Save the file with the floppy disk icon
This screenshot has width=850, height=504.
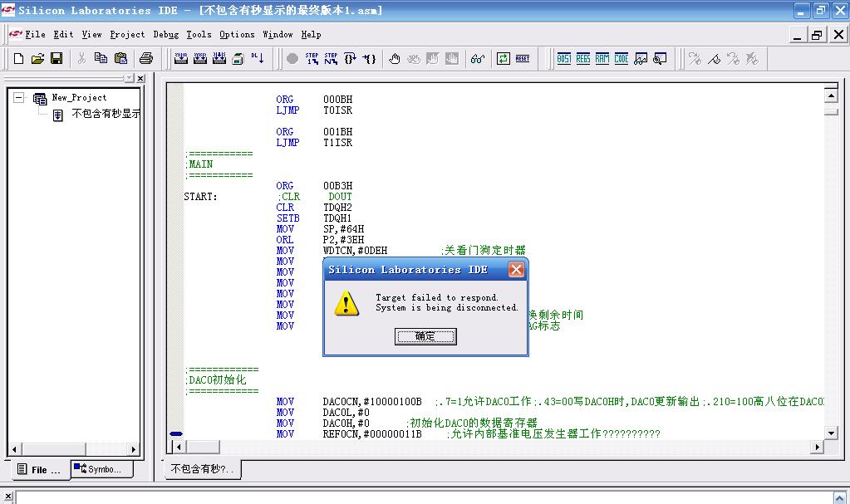[x=57, y=58]
